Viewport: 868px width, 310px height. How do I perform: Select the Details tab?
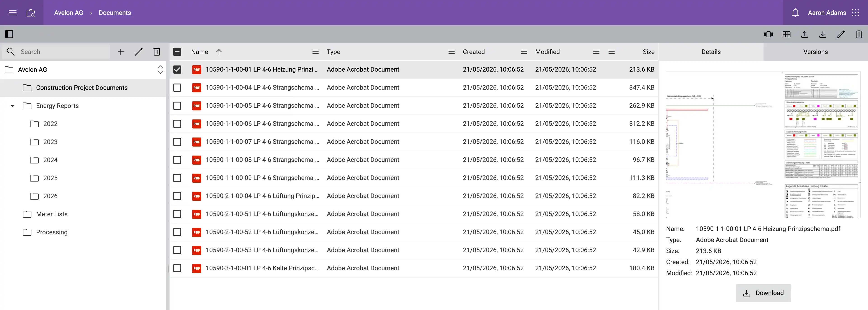711,51
